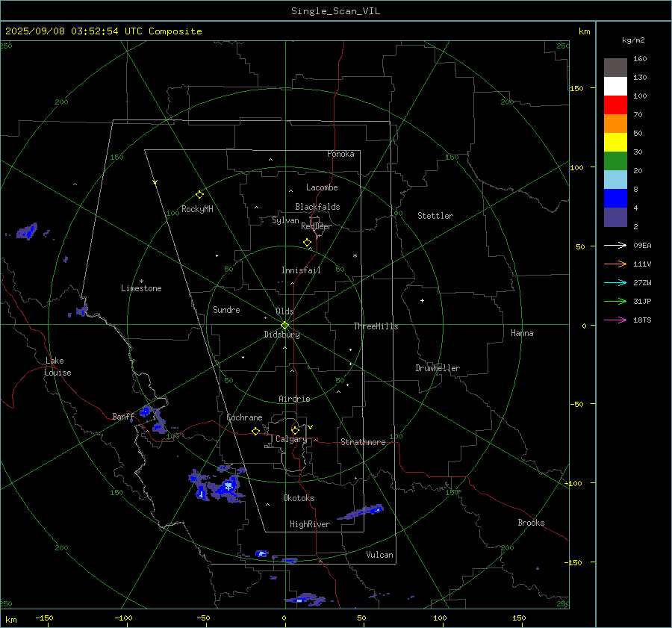Click the kg/m2 unit label above the legend

(633, 40)
